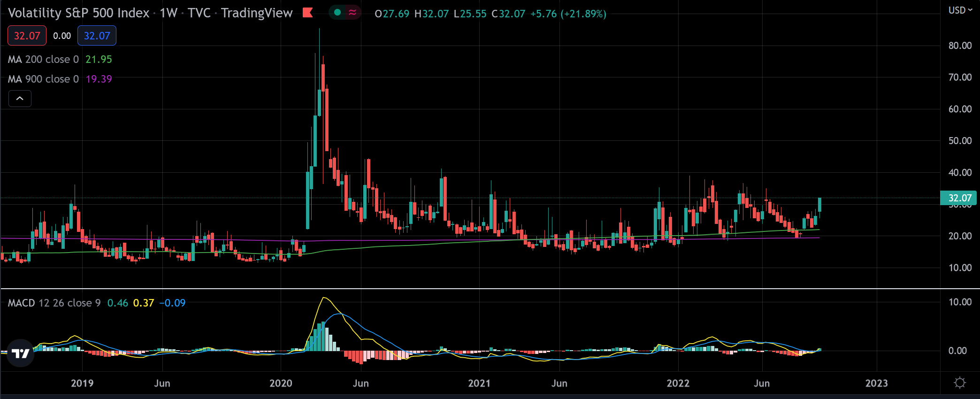Click the blue 32.07 buy price button
Viewport: 980px width, 399px height.
click(x=97, y=36)
